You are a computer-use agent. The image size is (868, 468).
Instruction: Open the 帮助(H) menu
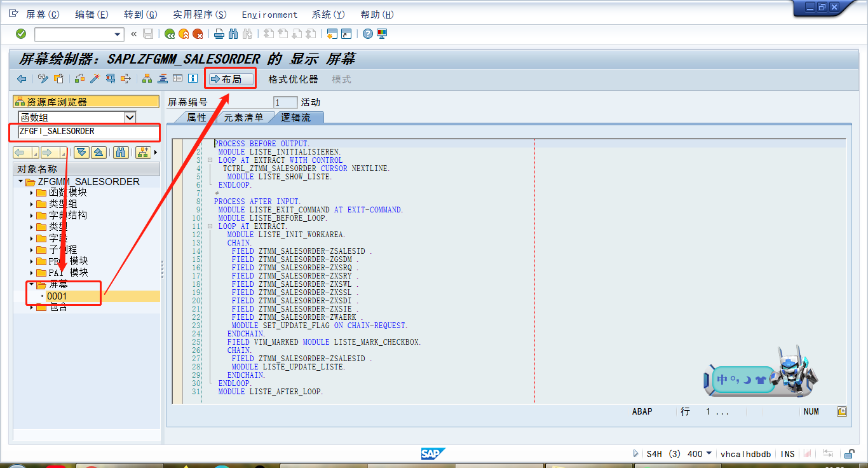point(377,15)
